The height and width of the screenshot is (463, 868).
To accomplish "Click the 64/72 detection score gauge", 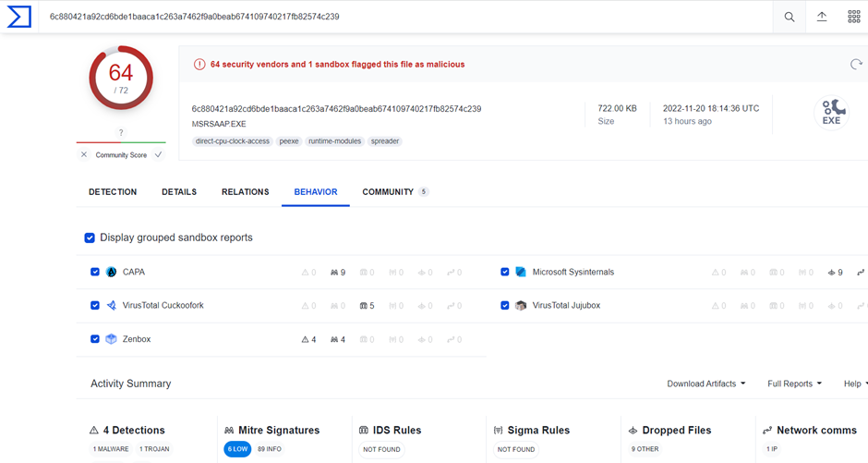I will click(x=121, y=78).
